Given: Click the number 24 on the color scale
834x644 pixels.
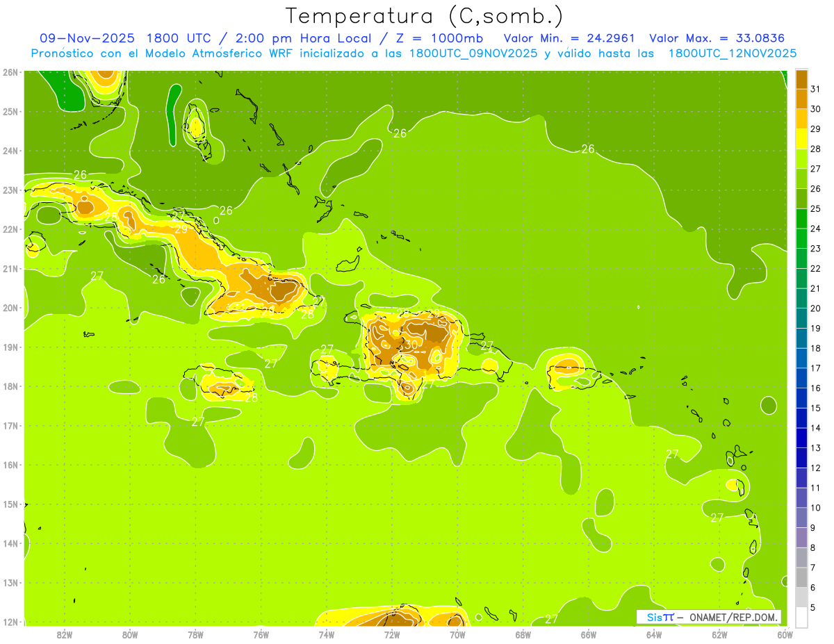Looking at the screenshot, I should pyautogui.click(x=815, y=229).
